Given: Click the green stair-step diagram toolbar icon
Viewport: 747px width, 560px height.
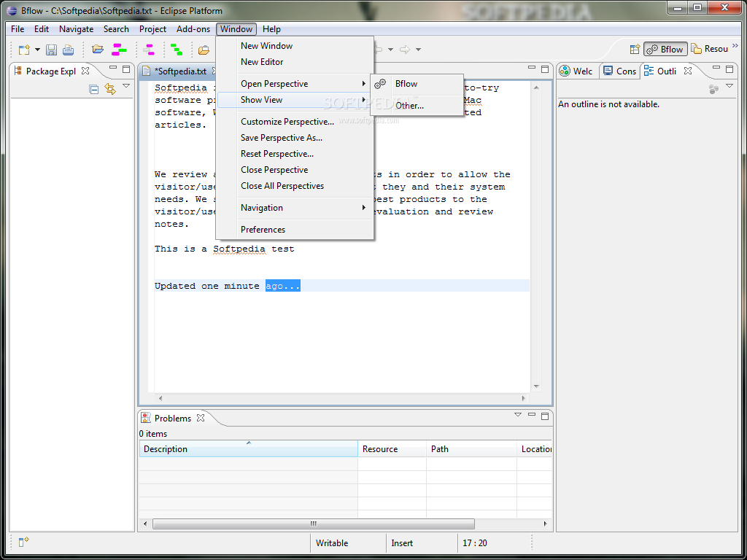Looking at the screenshot, I should (x=177, y=49).
